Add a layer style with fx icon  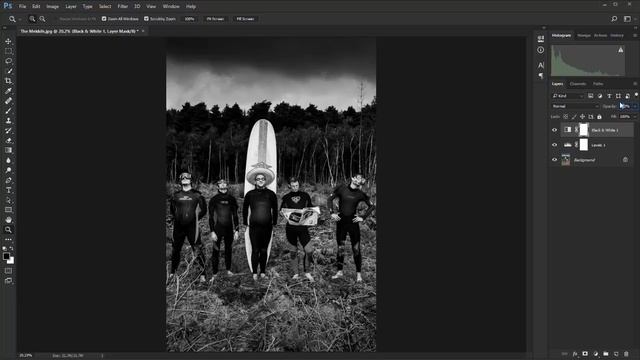tap(575, 354)
